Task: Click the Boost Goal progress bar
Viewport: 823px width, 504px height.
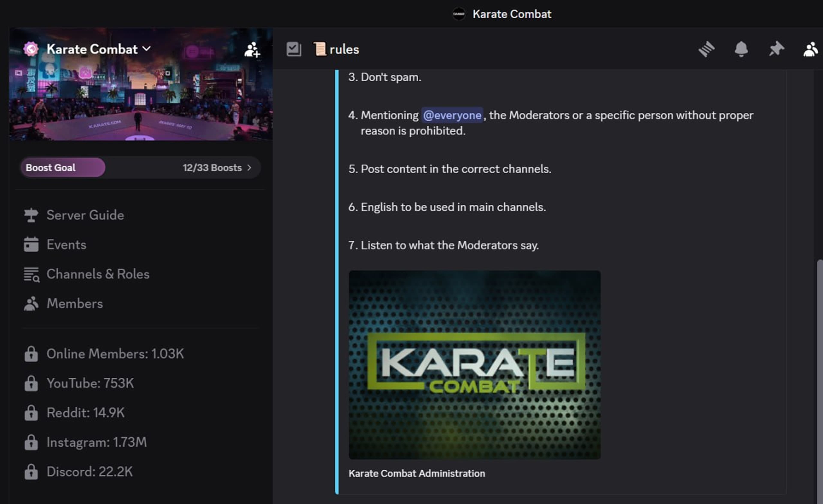Action: [140, 167]
